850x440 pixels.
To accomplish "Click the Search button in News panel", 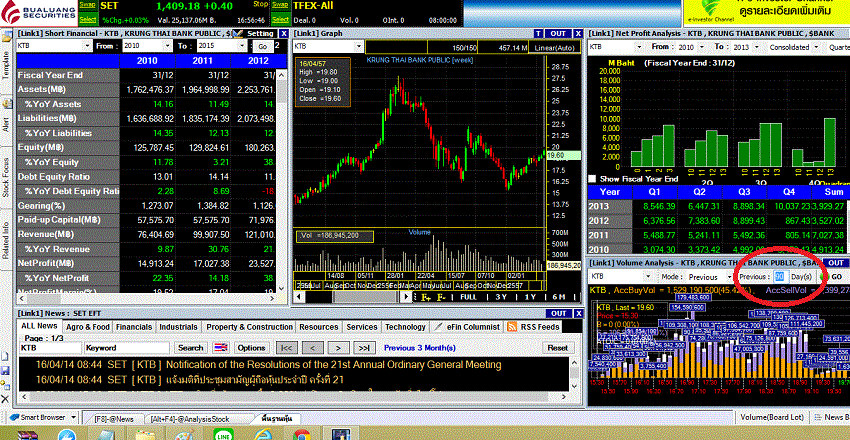I will [191, 348].
